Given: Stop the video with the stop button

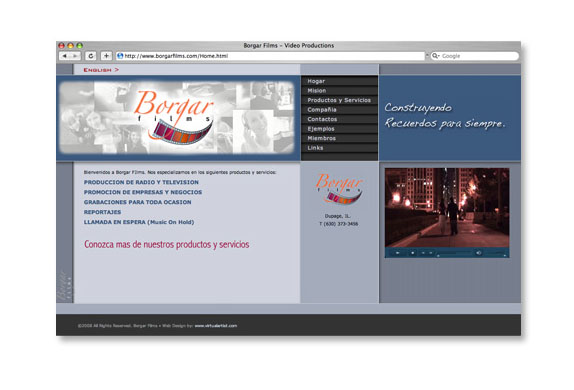Looking at the screenshot, I should coord(413,253).
